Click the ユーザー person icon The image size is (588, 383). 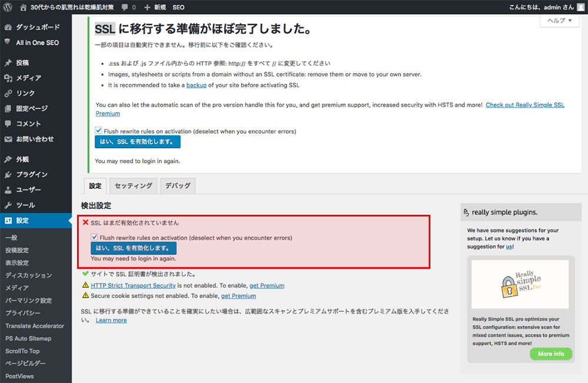[8, 190]
